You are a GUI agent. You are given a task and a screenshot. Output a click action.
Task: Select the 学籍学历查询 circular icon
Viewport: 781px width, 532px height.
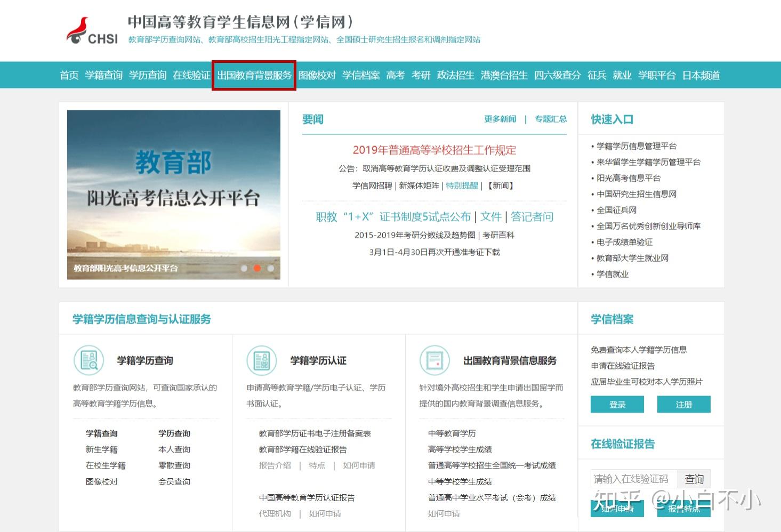click(88, 360)
